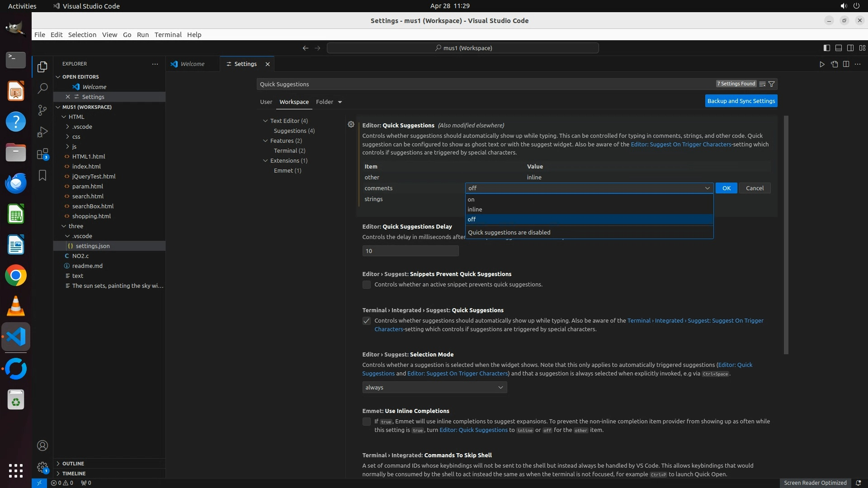Enable Emmet Use Inline Completions checkbox
868x488 pixels.
(367, 422)
